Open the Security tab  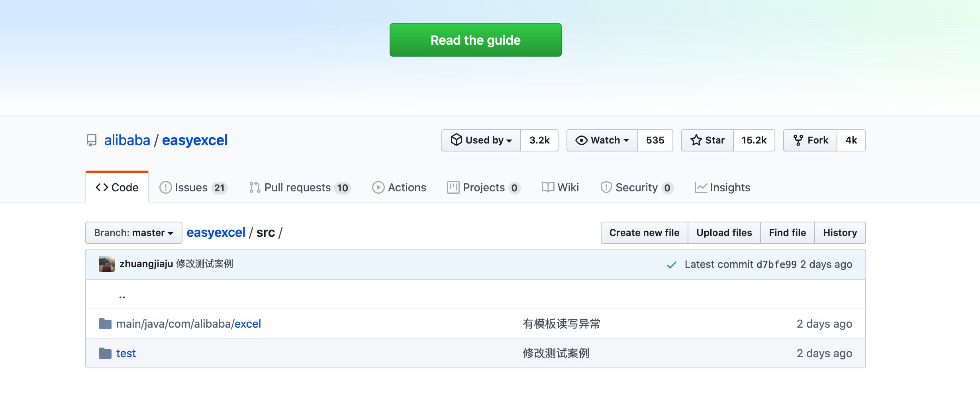pyautogui.click(x=637, y=187)
